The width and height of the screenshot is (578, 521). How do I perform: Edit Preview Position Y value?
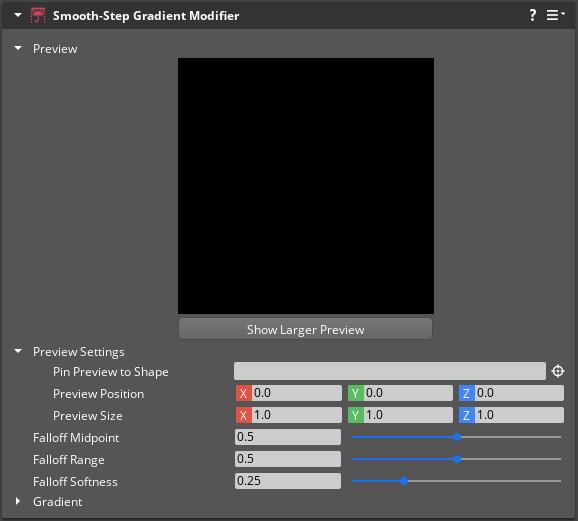pyautogui.click(x=408, y=393)
